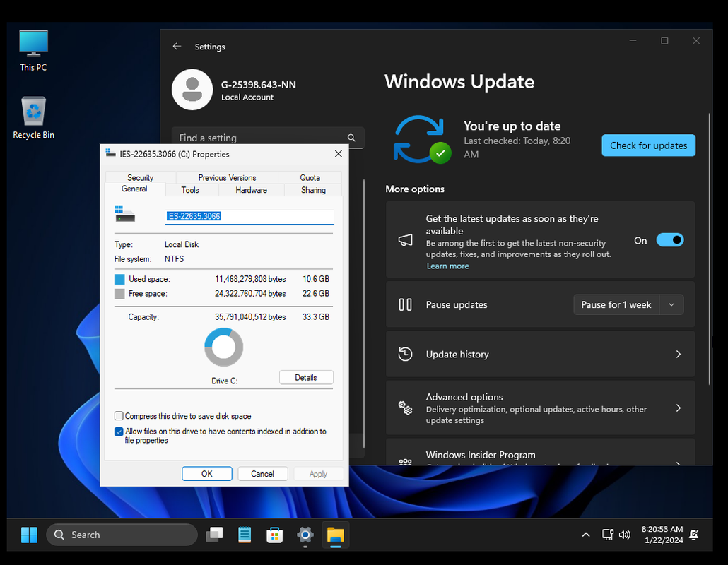Click the 33.3 GB capacity value

click(x=316, y=317)
